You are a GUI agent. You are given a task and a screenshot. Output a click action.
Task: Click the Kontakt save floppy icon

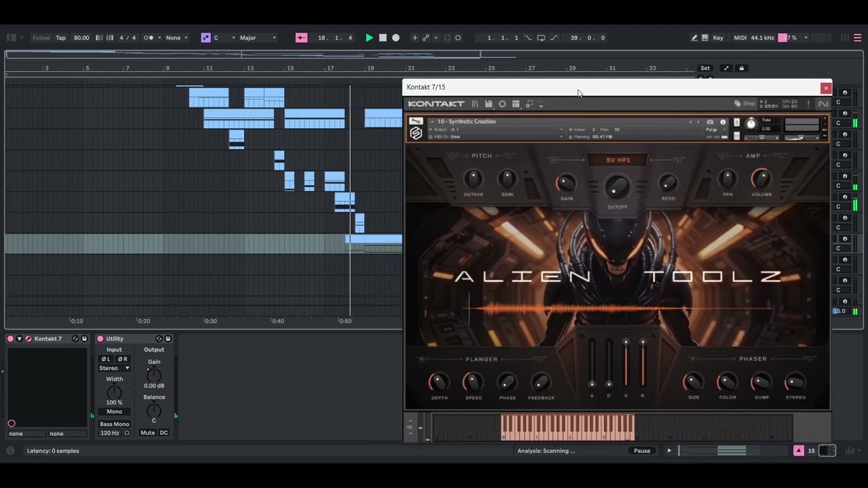pyautogui.click(x=488, y=104)
